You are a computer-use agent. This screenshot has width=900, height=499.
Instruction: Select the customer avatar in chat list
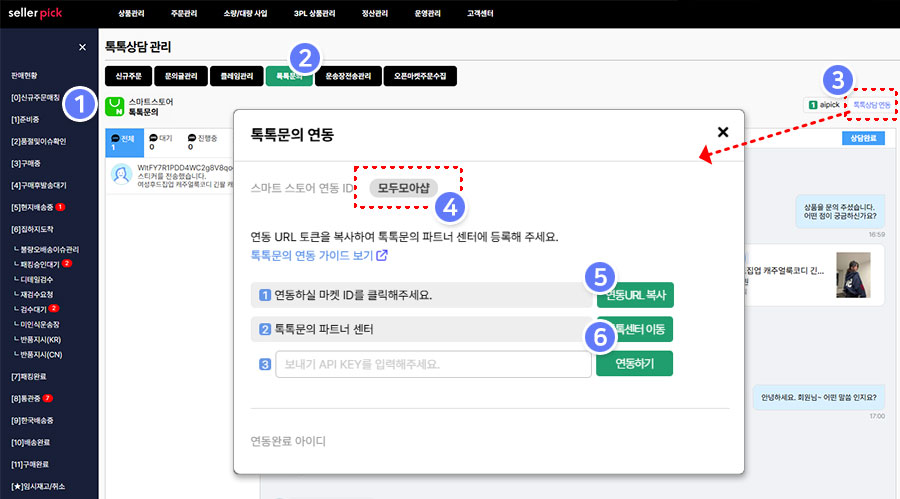pyautogui.click(x=121, y=174)
